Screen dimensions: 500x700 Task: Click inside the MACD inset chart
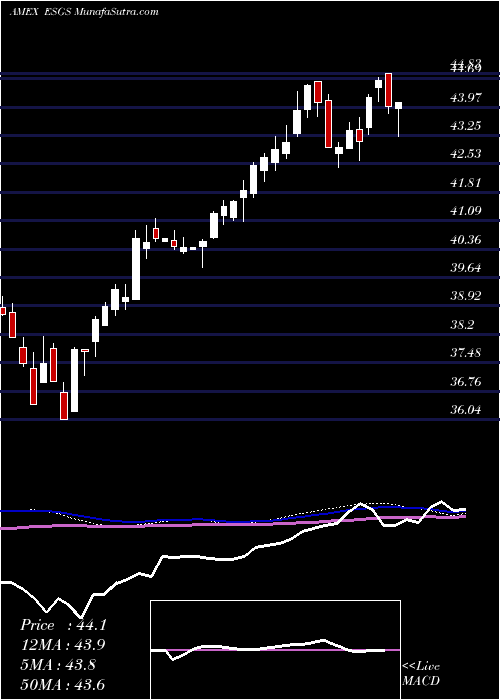tap(275, 650)
